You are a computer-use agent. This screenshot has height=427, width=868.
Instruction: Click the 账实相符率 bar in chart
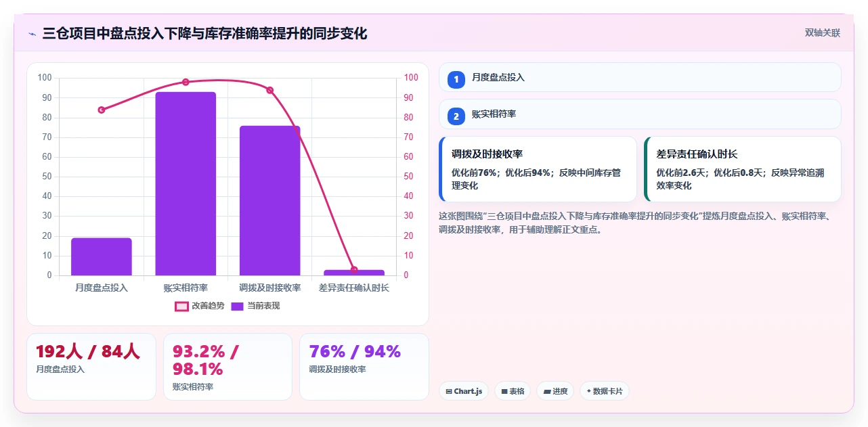point(186,183)
